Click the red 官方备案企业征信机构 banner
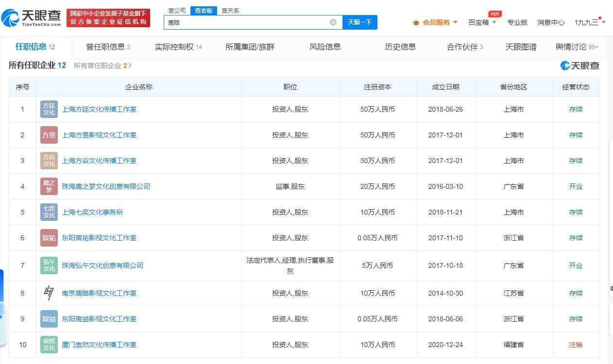This screenshot has width=613, height=364. 108,18
